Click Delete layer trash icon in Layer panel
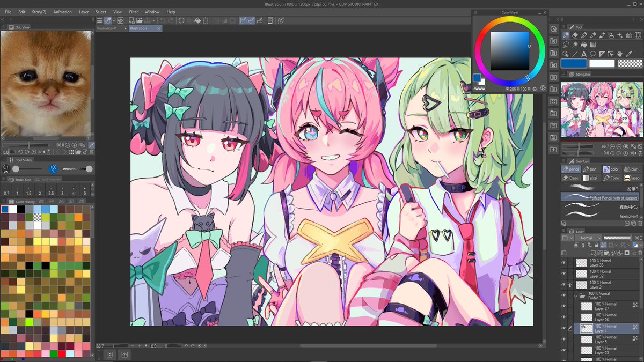Viewport: 644px width, 362px height. point(640,253)
